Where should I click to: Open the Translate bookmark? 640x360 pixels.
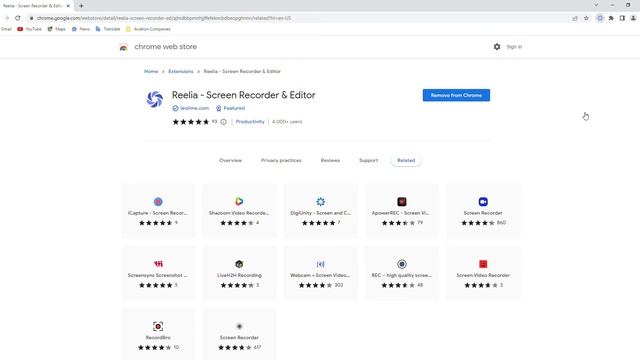point(108,29)
